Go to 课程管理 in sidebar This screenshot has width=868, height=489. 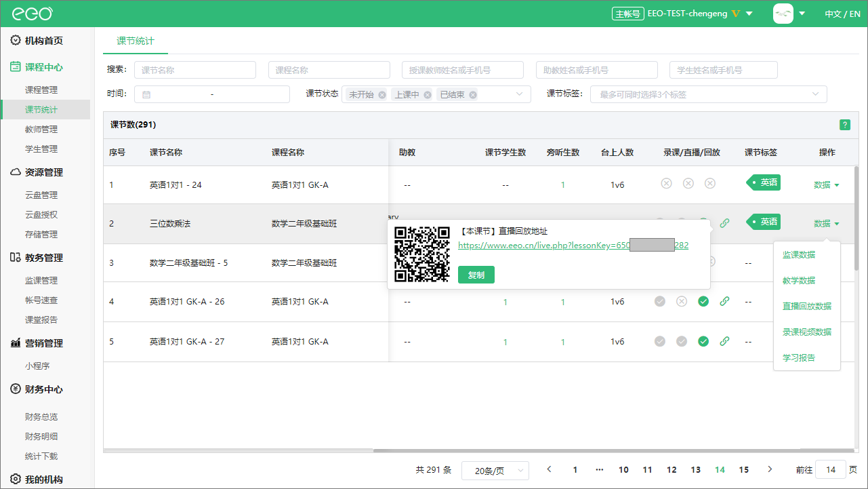coord(41,90)
